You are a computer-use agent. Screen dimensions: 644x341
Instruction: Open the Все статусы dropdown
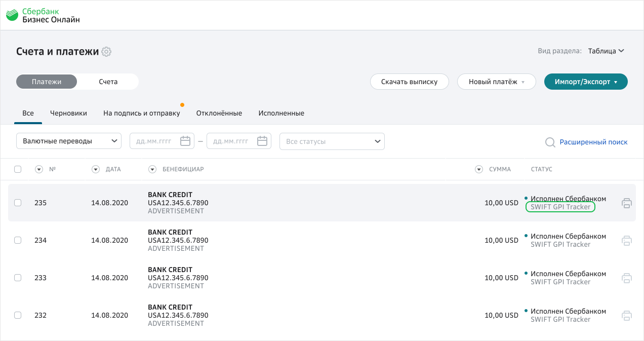point(332,141)
